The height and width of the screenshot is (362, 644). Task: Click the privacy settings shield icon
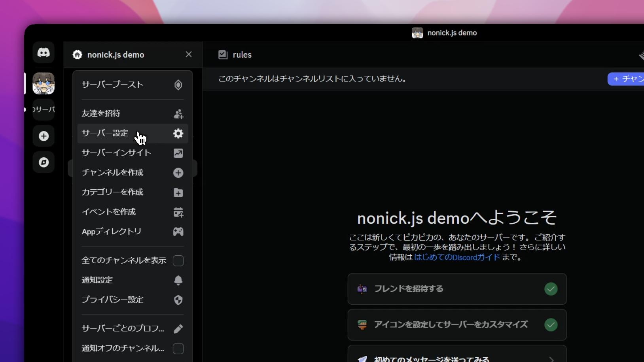click(x=178, y=300)
